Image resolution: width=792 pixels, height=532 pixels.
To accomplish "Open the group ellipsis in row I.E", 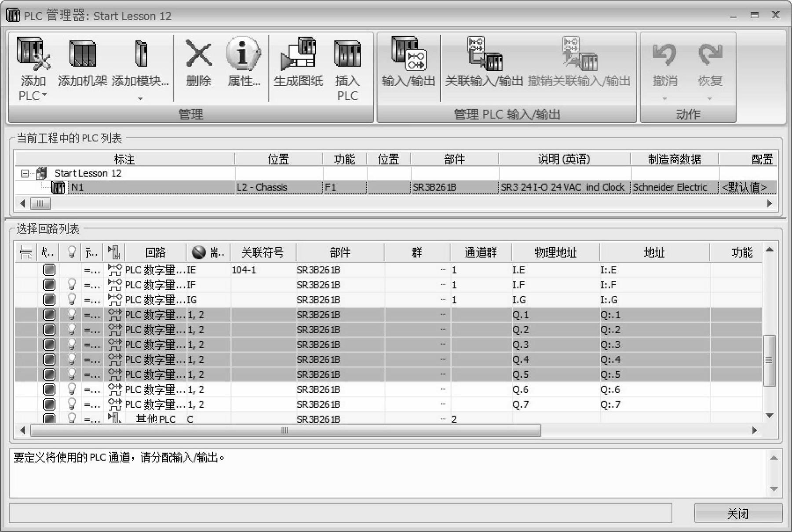I will click(x=443, y=270).
